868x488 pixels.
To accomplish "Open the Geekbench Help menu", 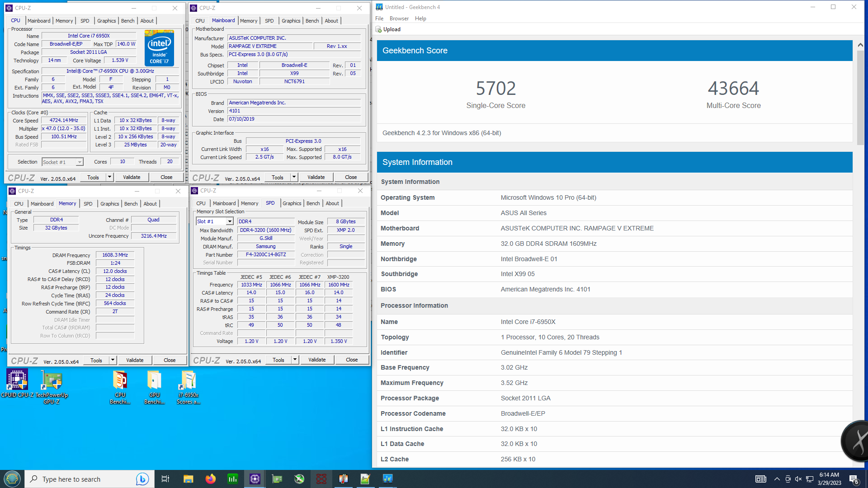I will click(420, 19).
